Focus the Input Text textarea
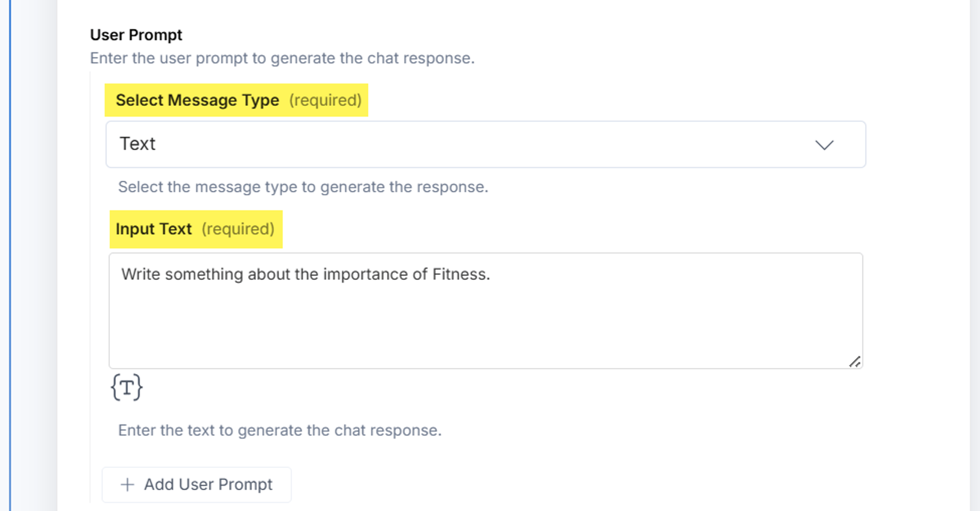This screenshot has height=511, width=980. tap(486, 310)
